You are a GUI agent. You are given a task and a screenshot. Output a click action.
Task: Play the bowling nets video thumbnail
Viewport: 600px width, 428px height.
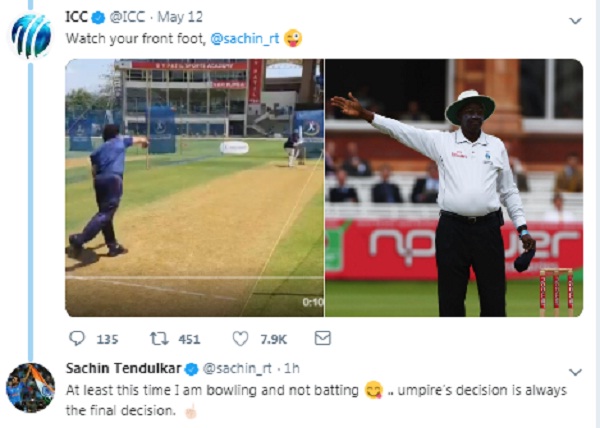click(194, 187)
